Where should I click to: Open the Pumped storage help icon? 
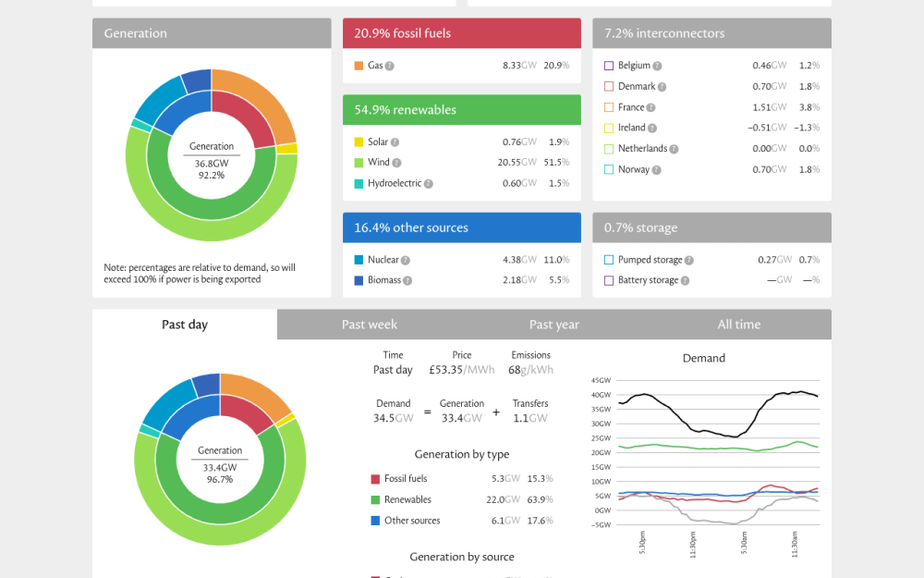[689, 260]
